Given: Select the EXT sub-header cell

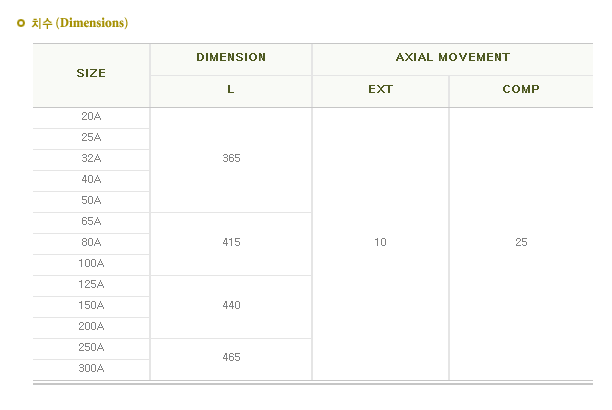Looking at the screenshot, I should 381,89.
